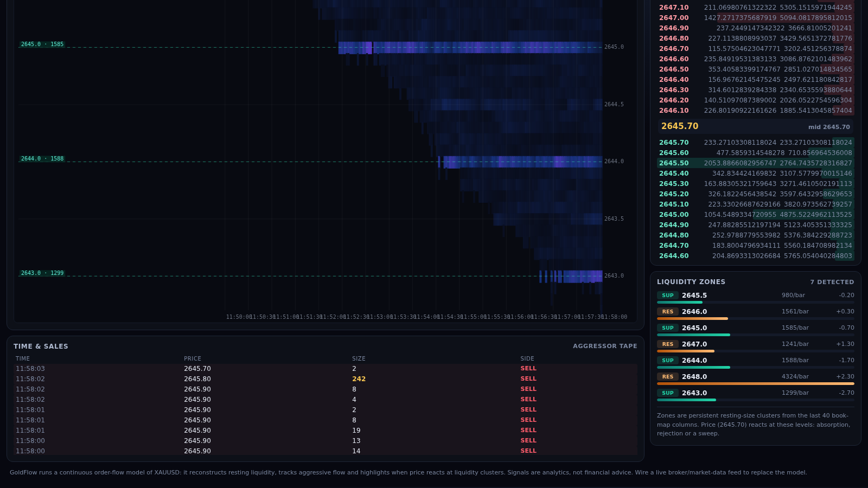Click the "mid 2645.70" label
The width and height of the screenshot is (868, 488).
click(829, 127)
